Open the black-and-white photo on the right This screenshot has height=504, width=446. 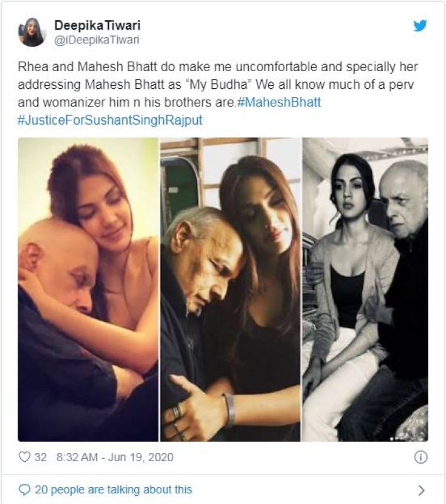click(365, 289)
